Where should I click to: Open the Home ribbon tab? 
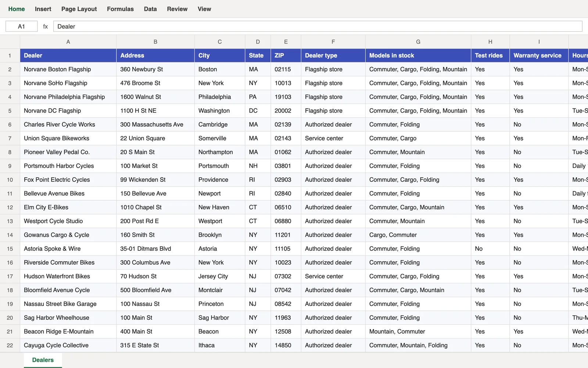point(17,9)
